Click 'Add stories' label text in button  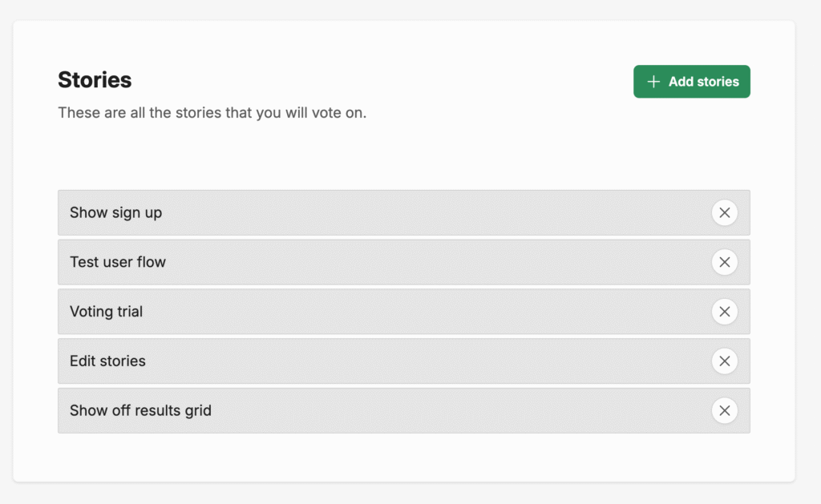(703, 82)
